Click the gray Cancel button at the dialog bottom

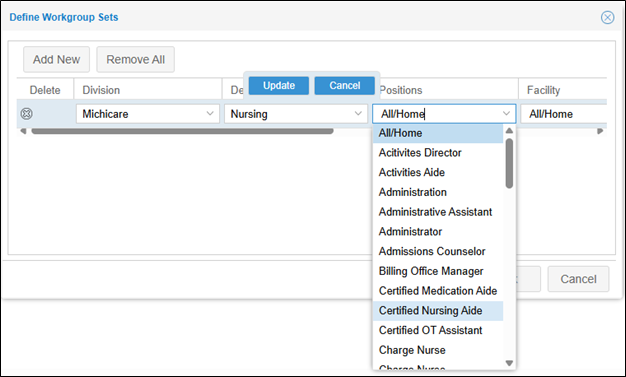[x=578, y=279]
